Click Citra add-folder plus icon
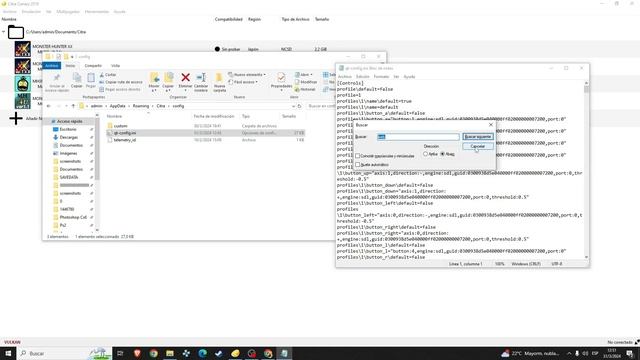The width and height of the screenshot is (640, 360). point(16,118)
